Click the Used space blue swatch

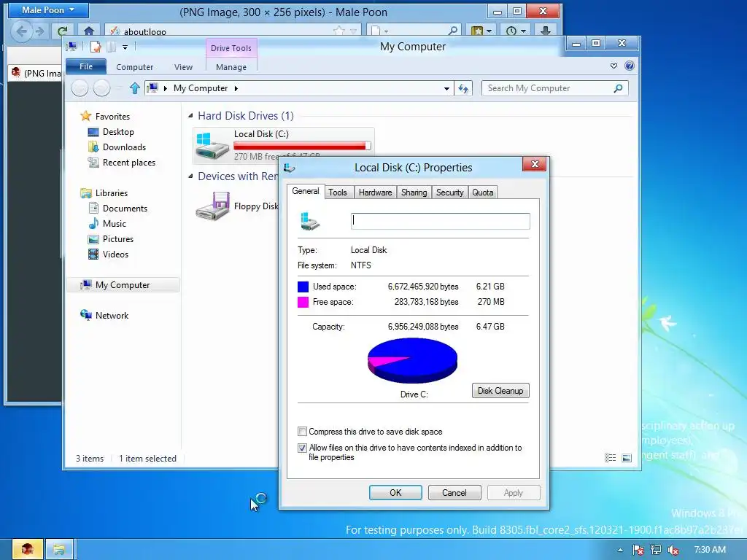(303, 287)
